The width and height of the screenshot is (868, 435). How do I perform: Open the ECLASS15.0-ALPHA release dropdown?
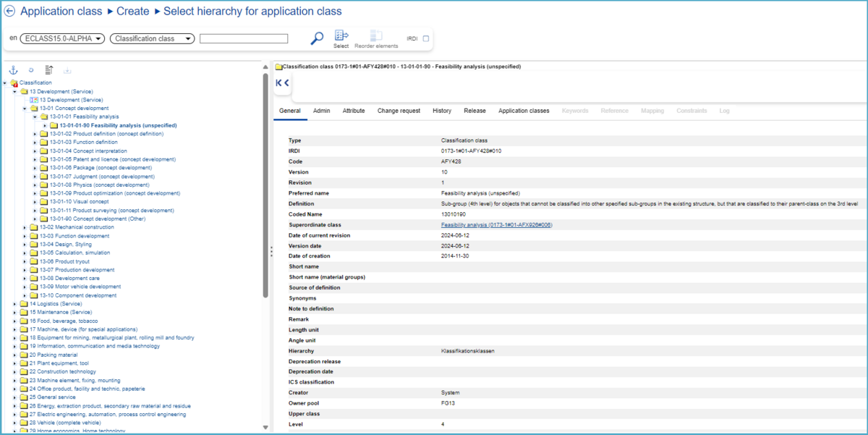[x=63, y=39]
